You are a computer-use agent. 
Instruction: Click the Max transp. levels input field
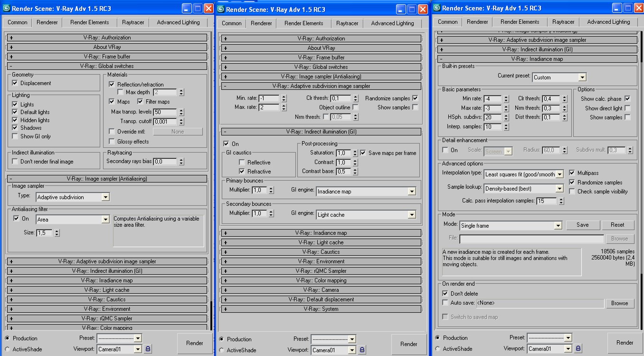pos(165,112)
